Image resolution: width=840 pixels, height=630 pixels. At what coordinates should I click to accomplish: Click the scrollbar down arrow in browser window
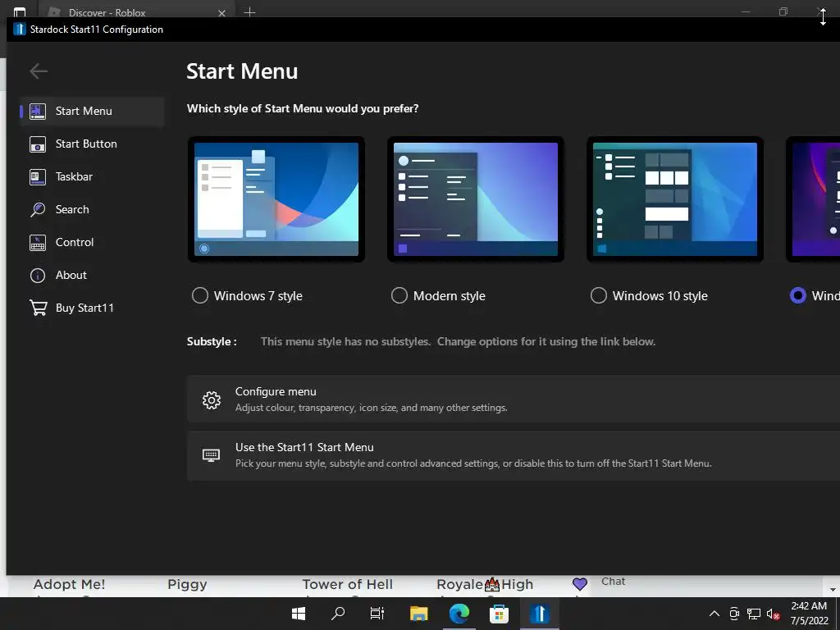coord(833,589)
